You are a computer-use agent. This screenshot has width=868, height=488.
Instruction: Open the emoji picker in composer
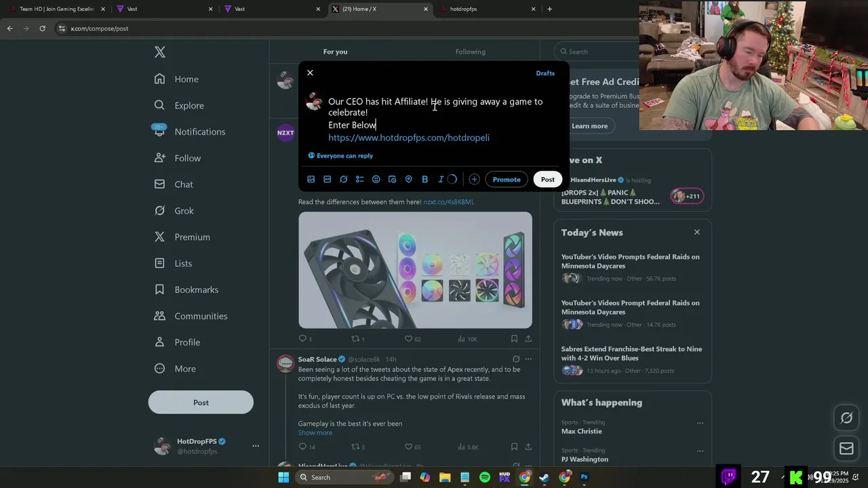click(x=376, y=180)
